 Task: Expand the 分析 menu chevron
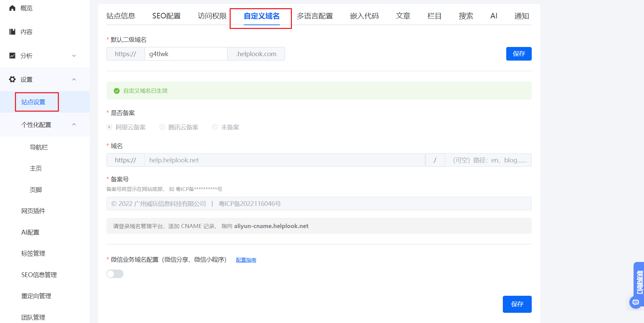(x=74, y=55)
